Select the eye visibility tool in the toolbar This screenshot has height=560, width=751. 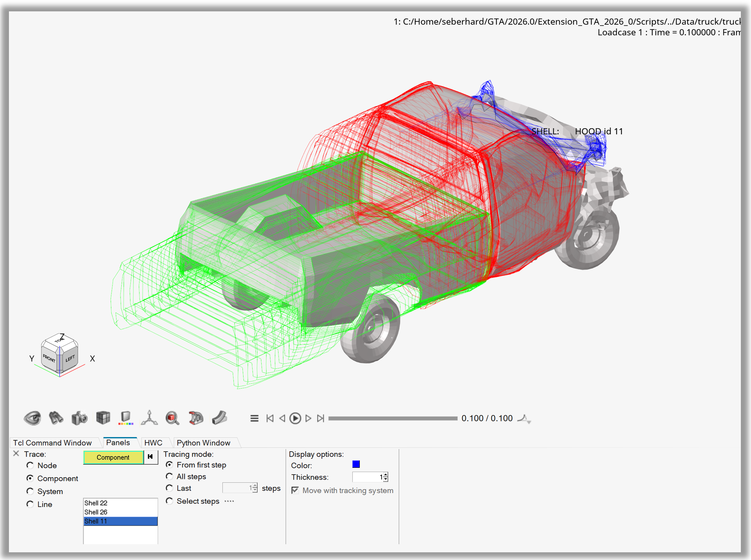coord(33,418)
